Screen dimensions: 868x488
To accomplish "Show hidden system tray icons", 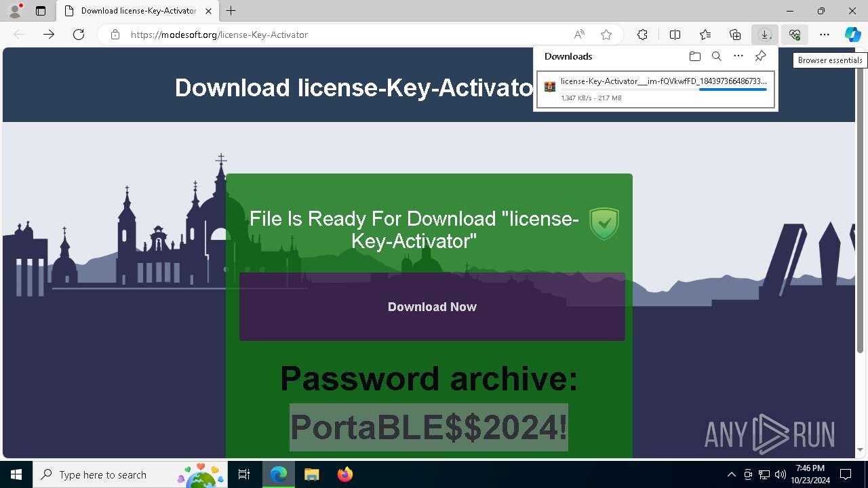I will pos(731,474).
